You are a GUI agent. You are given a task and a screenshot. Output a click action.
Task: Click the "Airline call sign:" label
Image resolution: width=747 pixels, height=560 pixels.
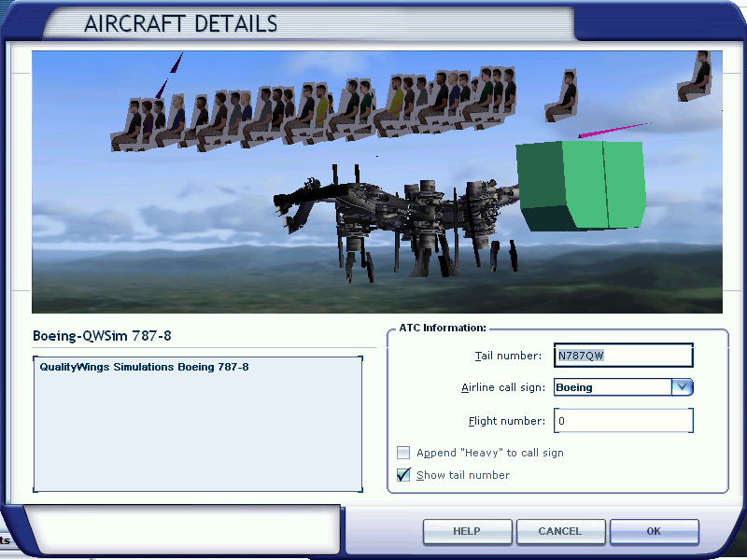[x=500, y=388]
